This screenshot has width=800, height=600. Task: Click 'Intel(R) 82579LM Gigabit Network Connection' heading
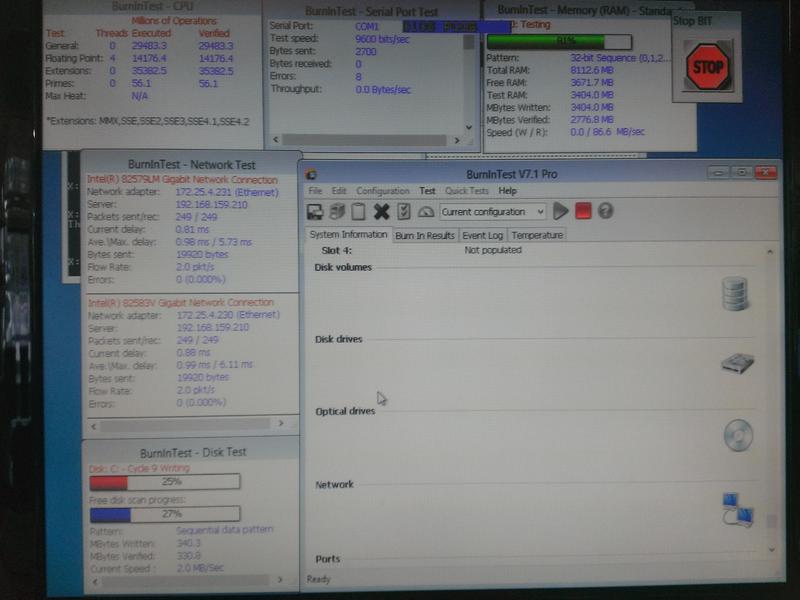[x=182, y=180]
